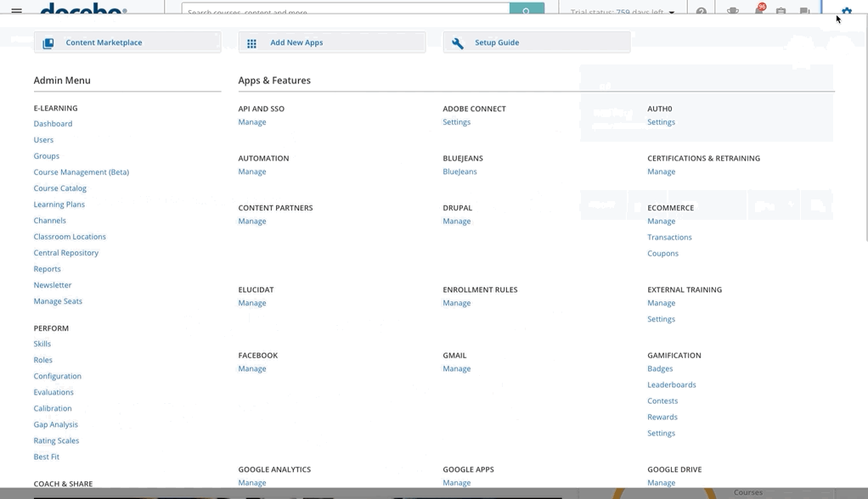Open Rating Scales
The height and width of the screenshot is (499, 868).
pos(56,440)
